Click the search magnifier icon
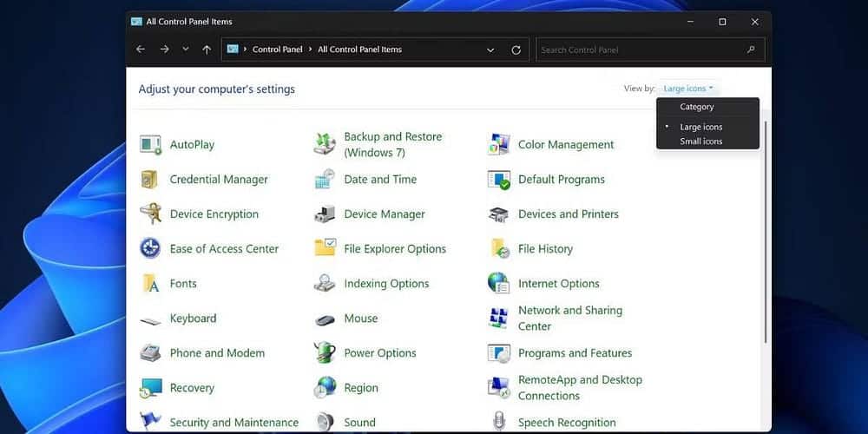The width and height of the screenshot is (868, 434). click(x=751, y=49)
